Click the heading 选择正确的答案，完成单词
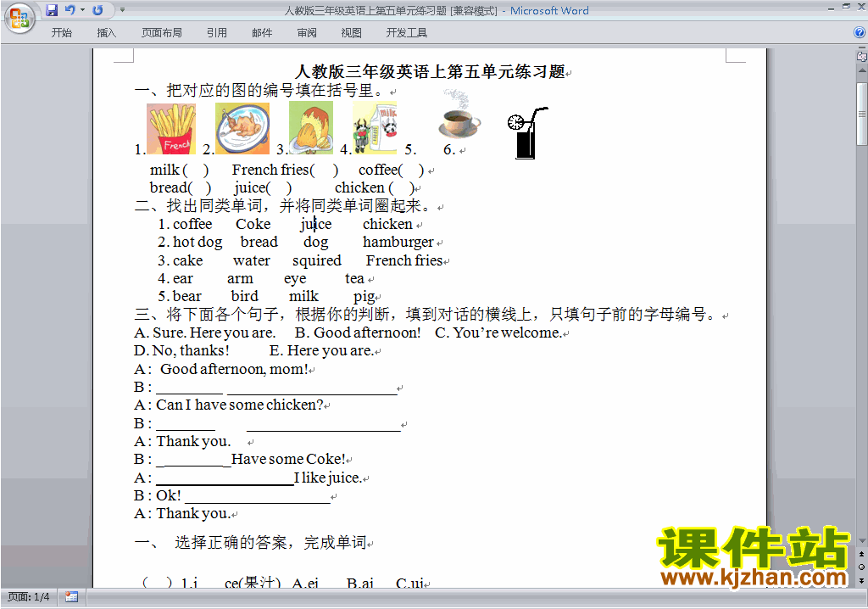 pos(270,543)
